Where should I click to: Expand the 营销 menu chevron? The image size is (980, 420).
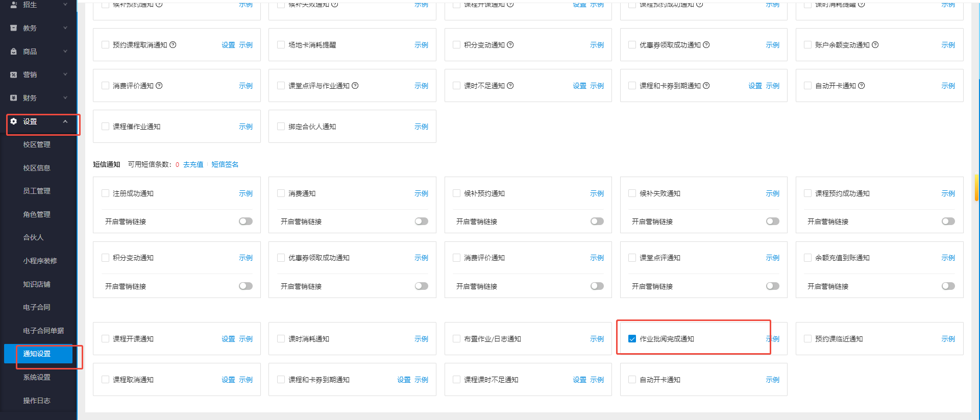(65, 75)
